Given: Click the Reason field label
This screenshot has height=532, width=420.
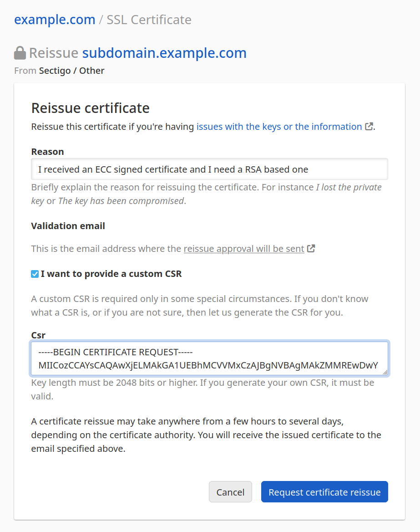Looking at the screenshot, I should click(x=47, y=152).
